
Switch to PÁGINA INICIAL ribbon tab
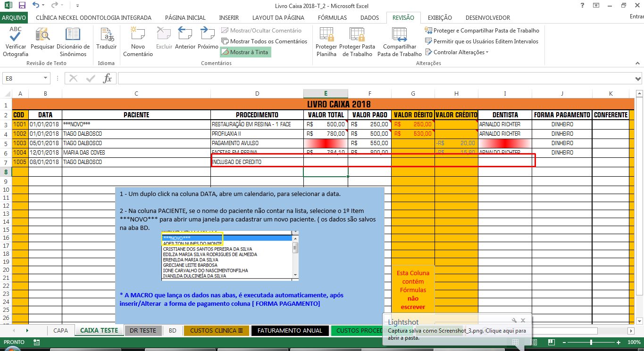pos(185,18)
